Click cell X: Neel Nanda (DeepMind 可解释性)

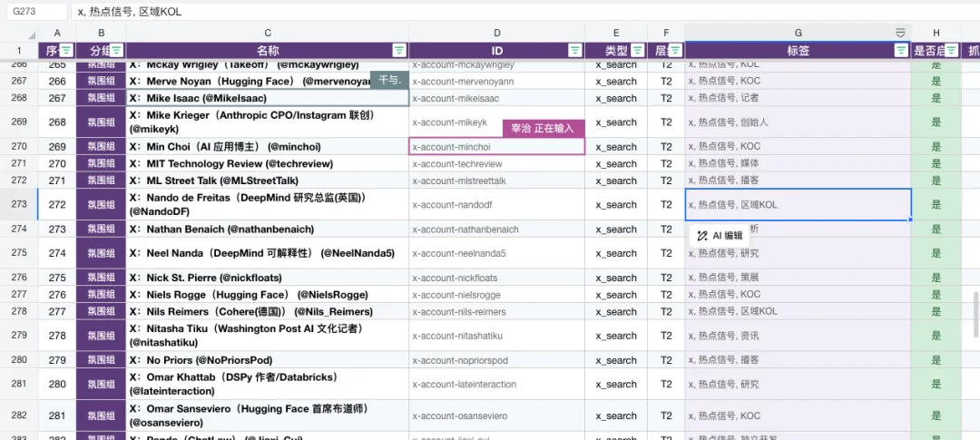[x=268, y=253]
